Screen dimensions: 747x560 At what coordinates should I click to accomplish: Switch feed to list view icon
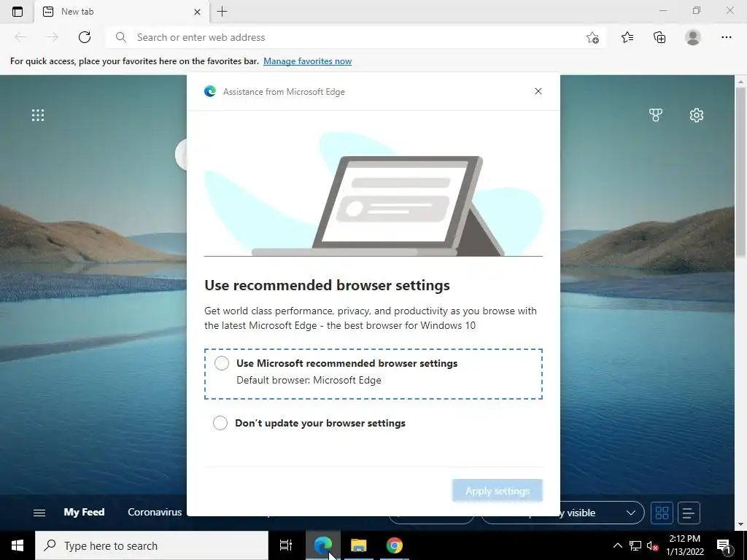[689, 513]
